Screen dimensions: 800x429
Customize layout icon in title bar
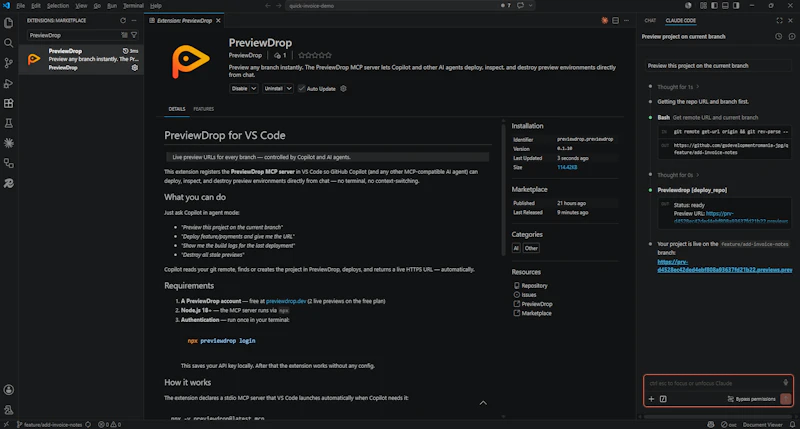click(704, 6)
